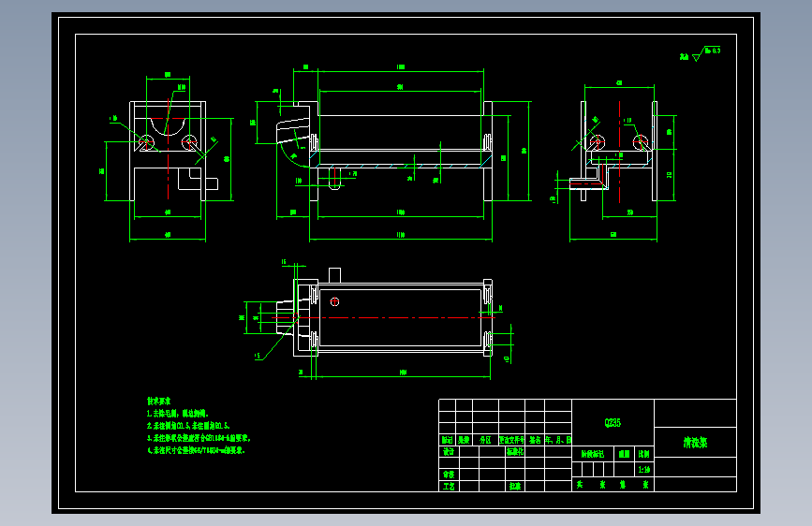Click requirement line 1 about burrs

click(x=178, y=414)
